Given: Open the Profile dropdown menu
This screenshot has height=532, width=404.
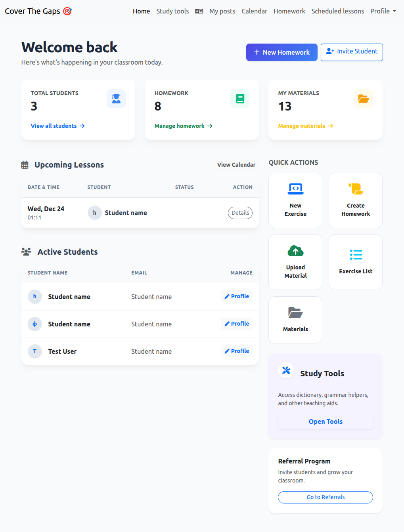Looking at the screenshot, I should click(383, 11).
